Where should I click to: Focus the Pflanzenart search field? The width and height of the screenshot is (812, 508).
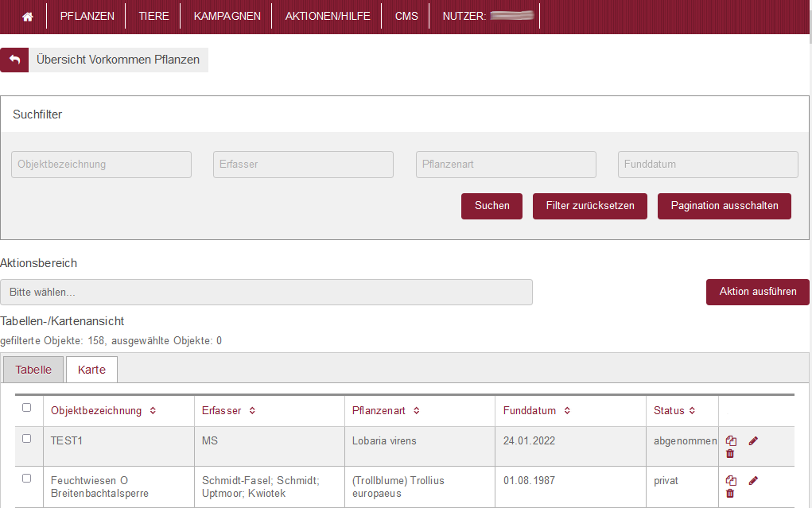tap(506, 165)
